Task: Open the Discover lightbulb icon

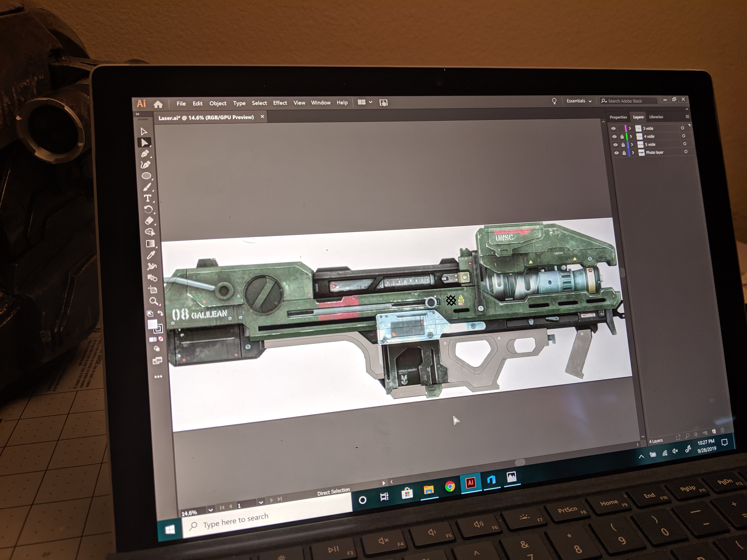Action: point(554,101)
